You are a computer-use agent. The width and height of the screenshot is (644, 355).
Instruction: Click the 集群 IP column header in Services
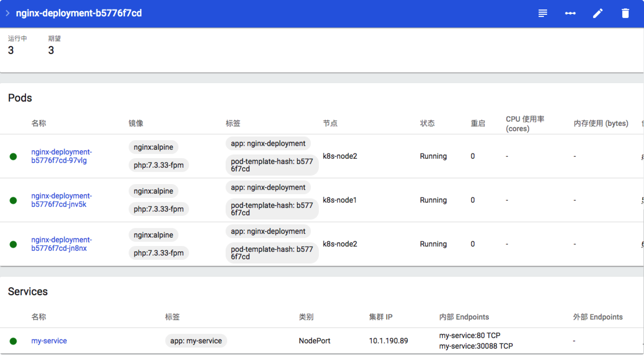point(381,317)
